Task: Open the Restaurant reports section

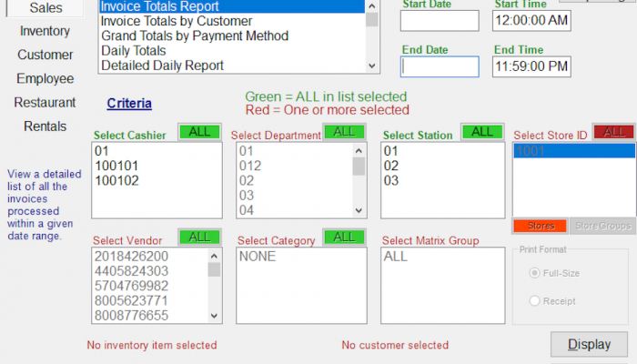Action: (x=45, y=102)
